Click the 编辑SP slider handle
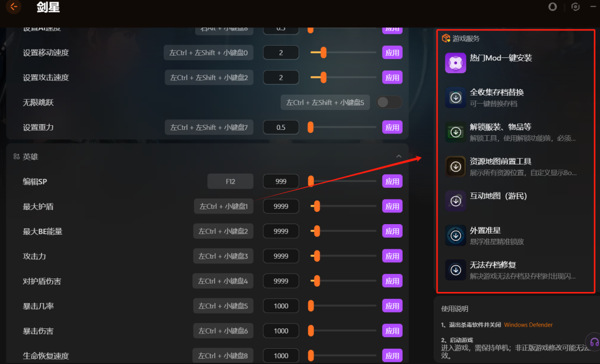Image resolution: width=600 pixels, height=364 pixels. pyautogui.click(x=311, y=181)
